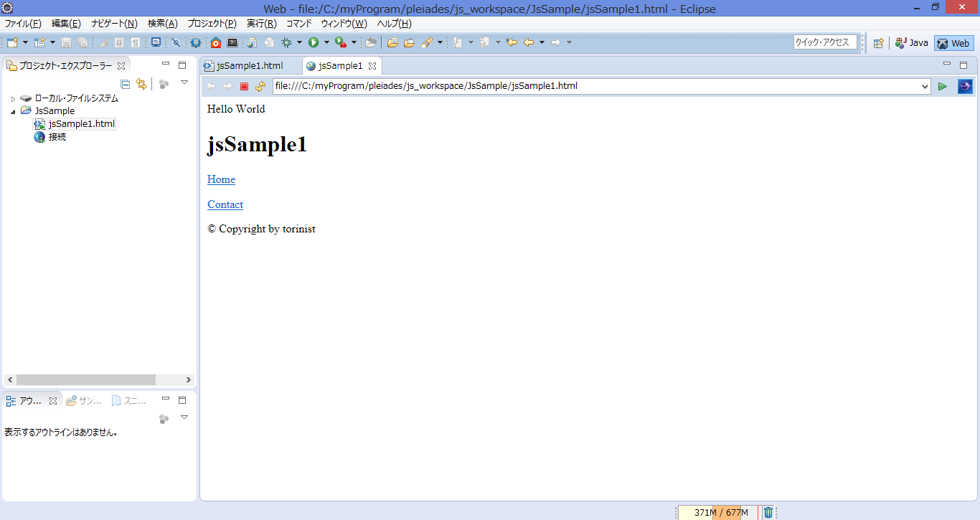This screenshot has width=980, height=520.
Task: Toggle Link with Editor in Project Explorer
Action: [141, 84]
